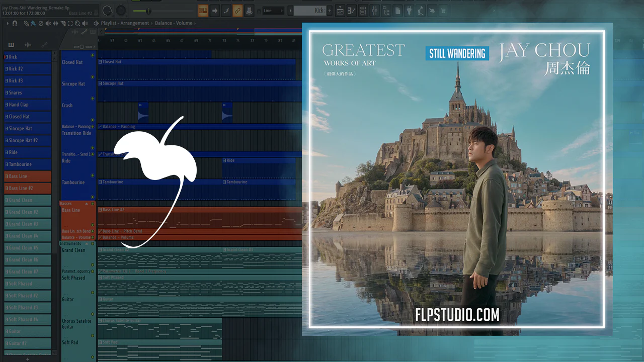Open the mixer window from the top toolbar
Image resolution: width=644 pixels, height=362 pixels.
(x=374, y=10)
